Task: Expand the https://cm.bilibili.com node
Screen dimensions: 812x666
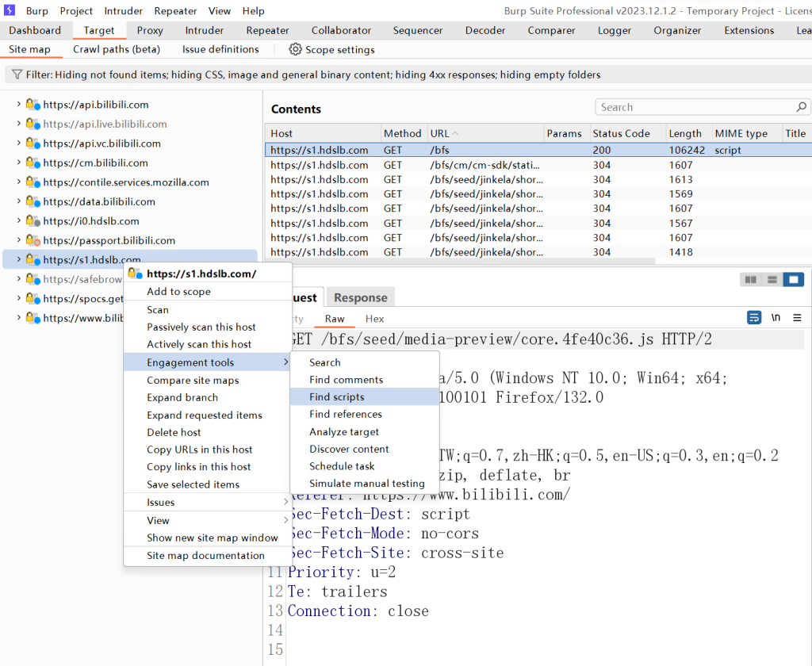Action: pyautogui.click(x=19, y=163)
